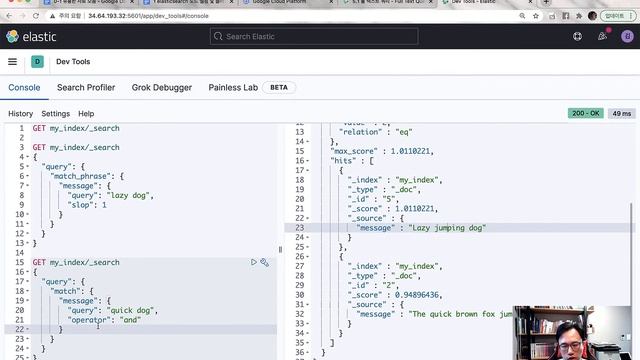Open the console Settings link
This screenshot has width=640, height=360.
(x=56, y=113)
